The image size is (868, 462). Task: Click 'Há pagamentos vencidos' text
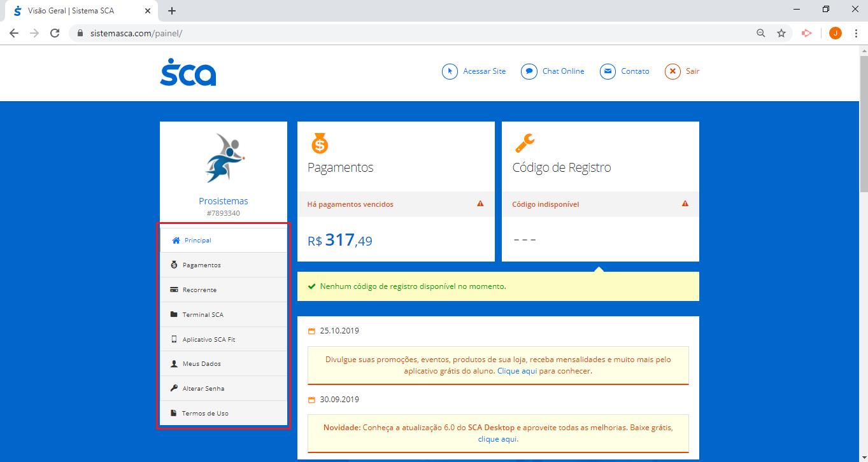(x=350, y=204)
